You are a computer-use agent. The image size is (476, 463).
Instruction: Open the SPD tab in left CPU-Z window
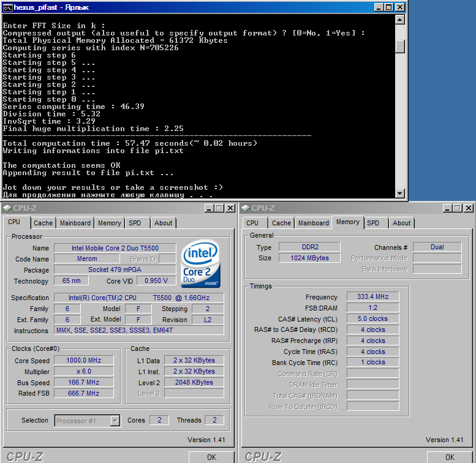coord(135,223)
